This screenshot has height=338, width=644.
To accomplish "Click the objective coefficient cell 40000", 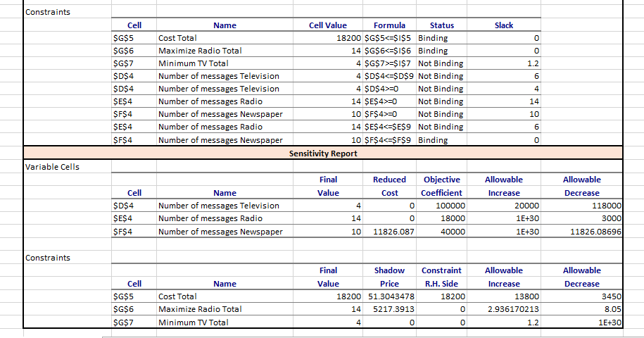I will tap(446, 232).
